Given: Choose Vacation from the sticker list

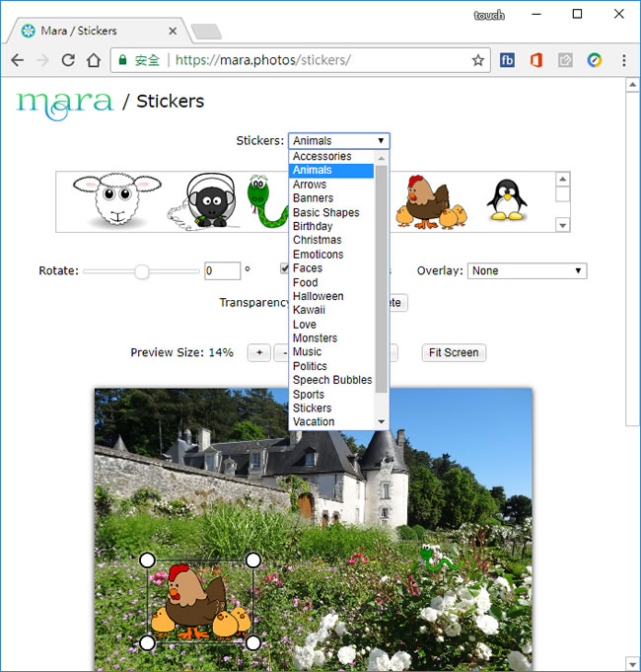Looking at the screenshot, I should [x=332, y=421].
